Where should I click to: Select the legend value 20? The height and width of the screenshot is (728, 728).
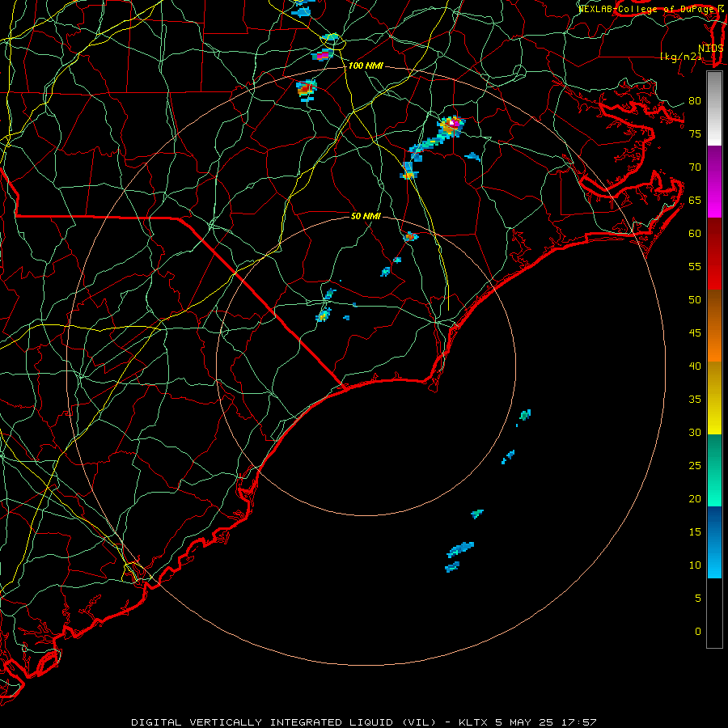(695, 498)
